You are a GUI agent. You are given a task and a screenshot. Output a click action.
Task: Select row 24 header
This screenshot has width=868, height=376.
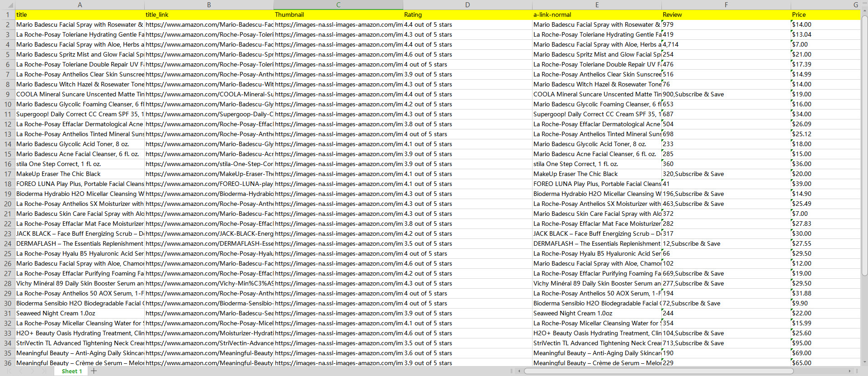(x=7, y=243)
